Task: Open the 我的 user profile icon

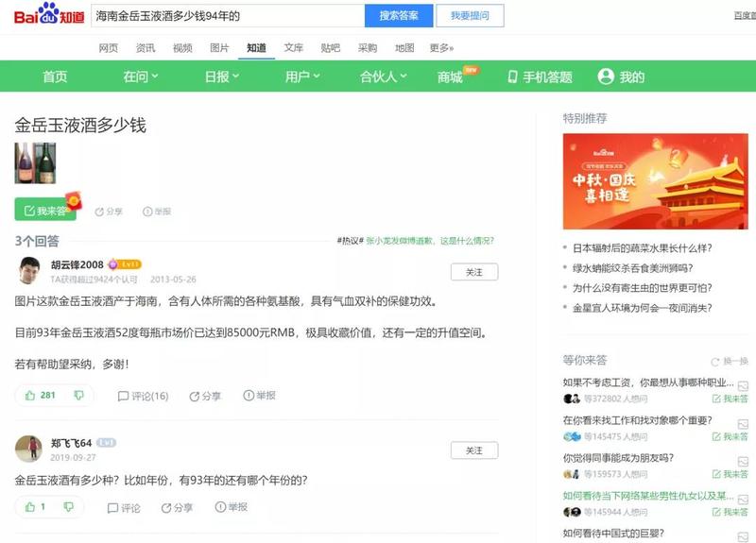Action: coord(606,76)
